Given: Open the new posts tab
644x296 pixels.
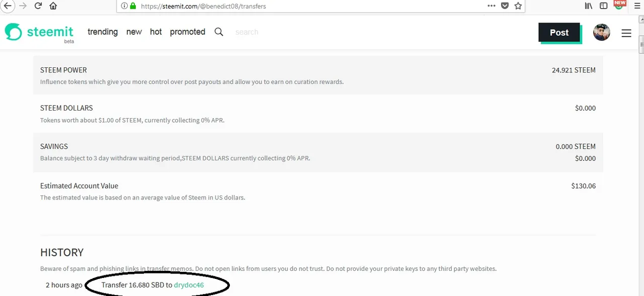Looking at the screenshot, I should (134, 32).
